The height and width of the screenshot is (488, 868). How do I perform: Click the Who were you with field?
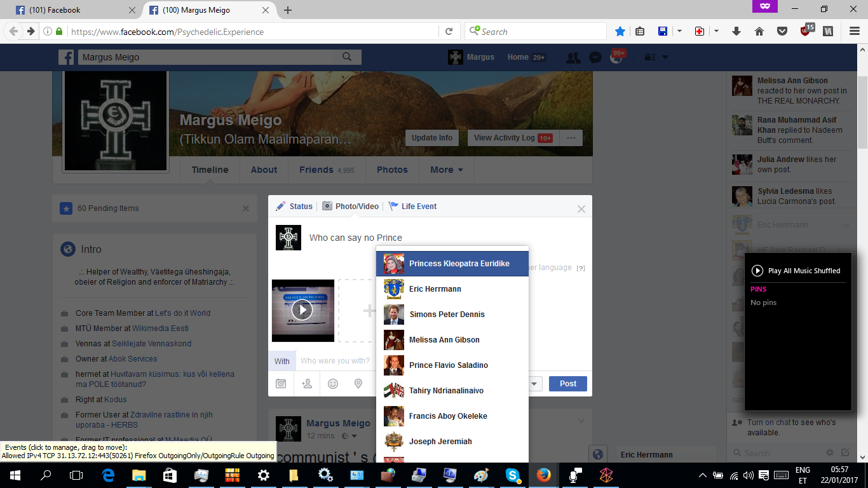336,361
